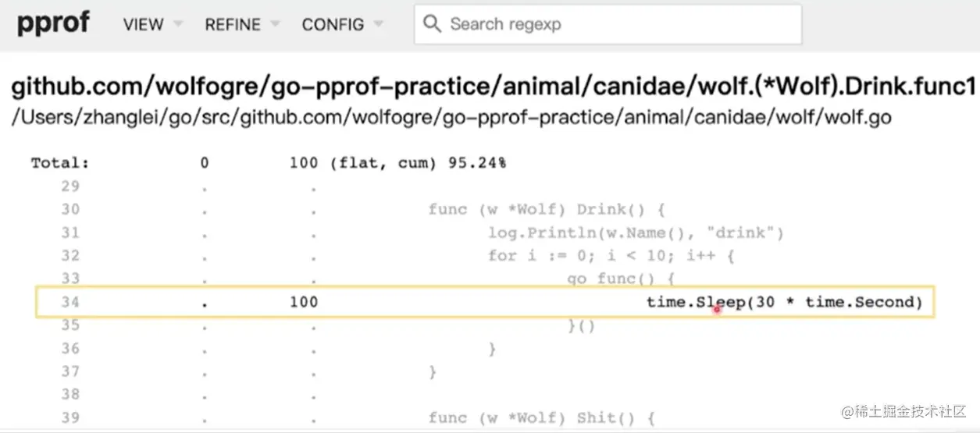Open the REFINE menu
Viewport: 980px width, 433px height.
pos(232,24)
